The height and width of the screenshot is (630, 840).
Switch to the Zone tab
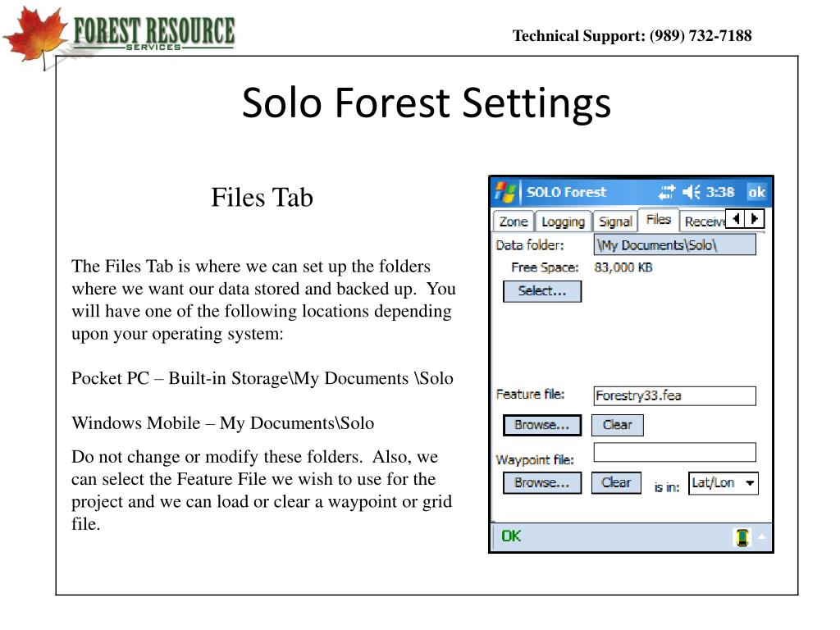pyautogui.click(x=514, y=221)
